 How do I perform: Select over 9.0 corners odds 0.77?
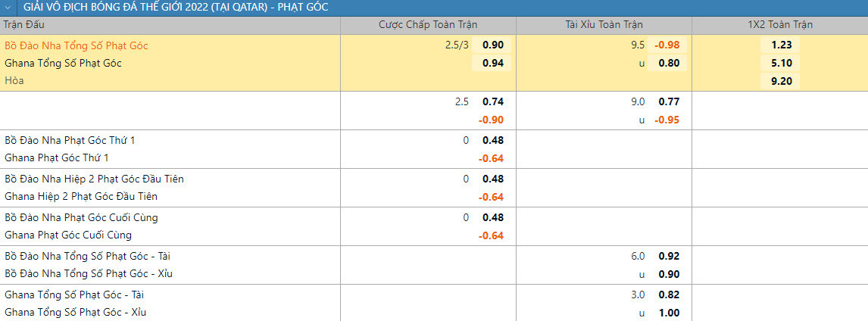click(669, 101)
